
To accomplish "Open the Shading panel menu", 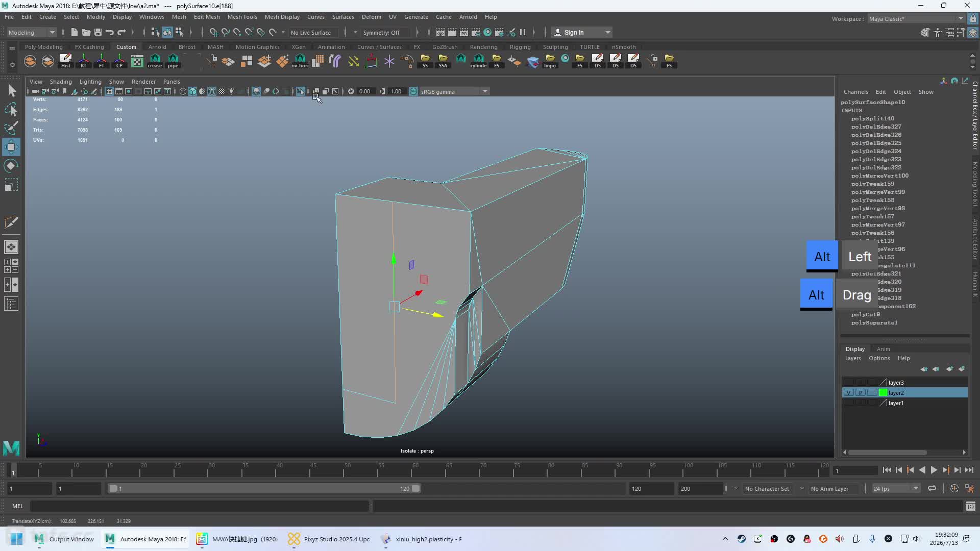I will click(x=61, y=82).
